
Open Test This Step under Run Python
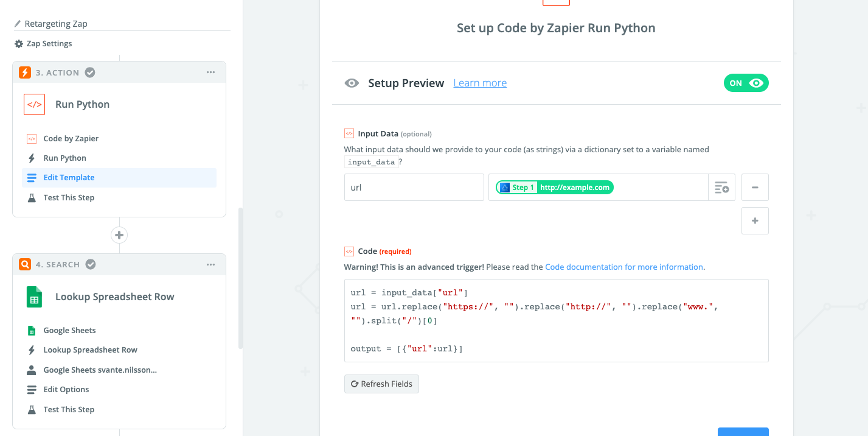click(119, 197)
